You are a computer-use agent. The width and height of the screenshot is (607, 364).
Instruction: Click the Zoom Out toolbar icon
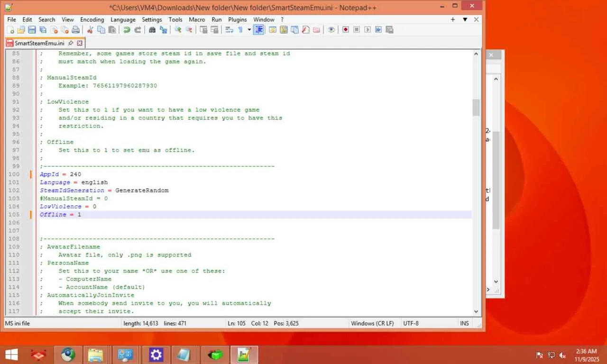click(x=189, y=30)
